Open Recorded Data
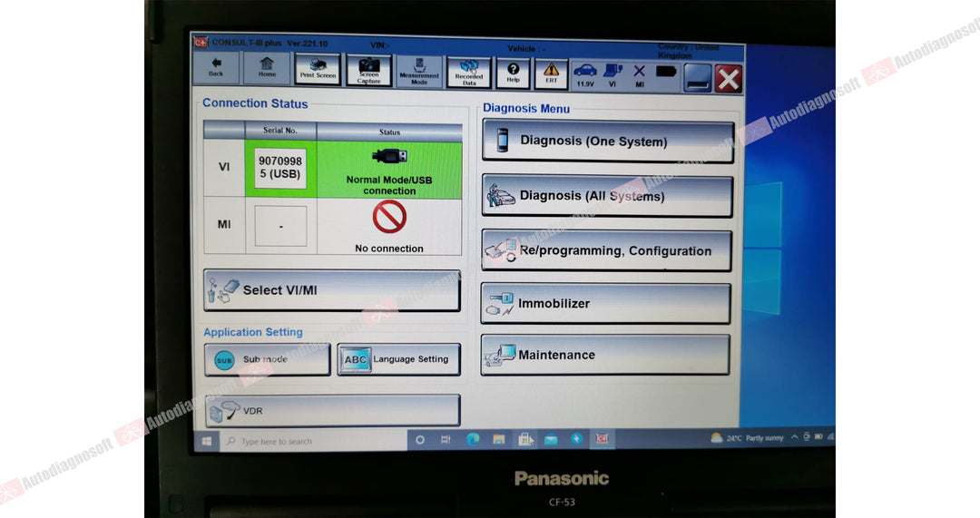The image size is (980, 518). pos(469,73)
